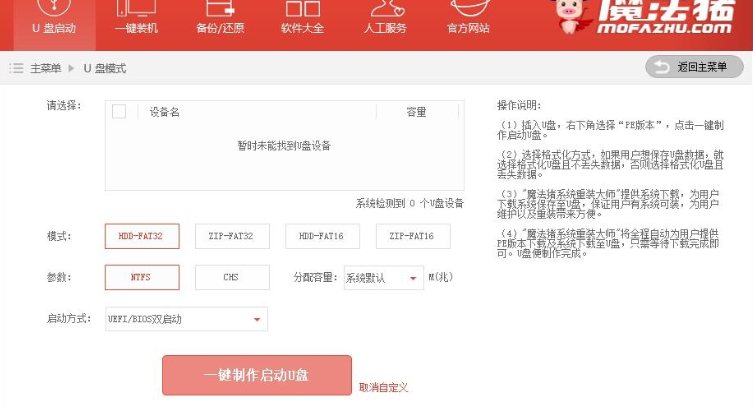Click the main menu list icon
Screen dimensions: 753x408
(x=16, y=68)
